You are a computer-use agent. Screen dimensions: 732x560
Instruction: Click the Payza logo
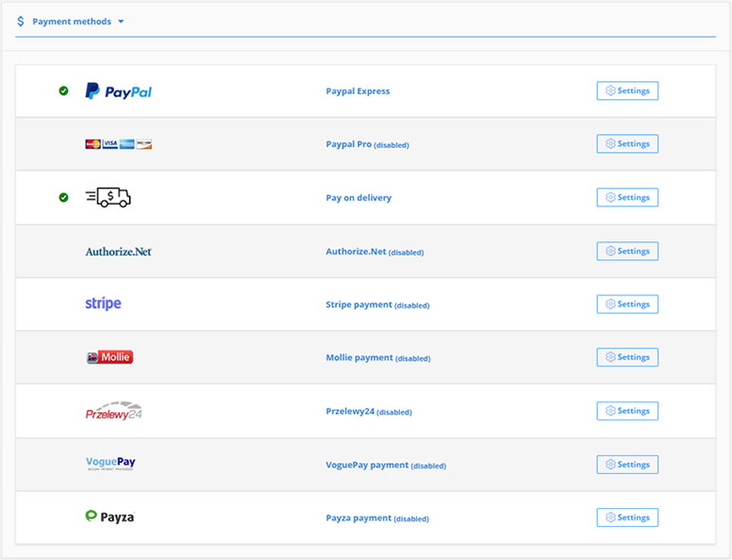109,517
